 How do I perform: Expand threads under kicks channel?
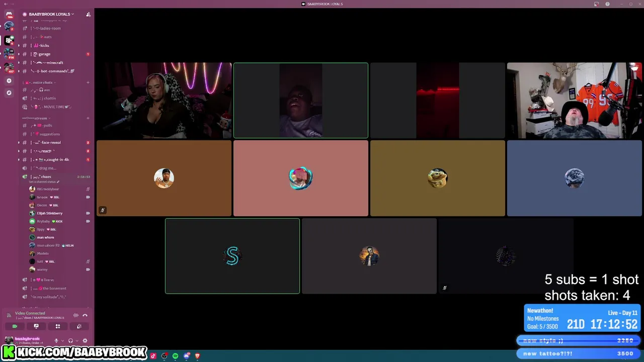pos(19,45)
